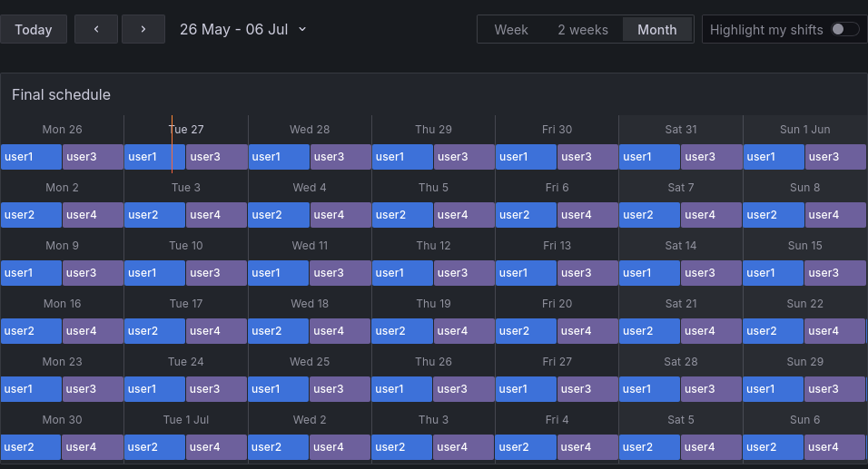Jump to Today button
The image size is (868, 469).
coord(34,29)
